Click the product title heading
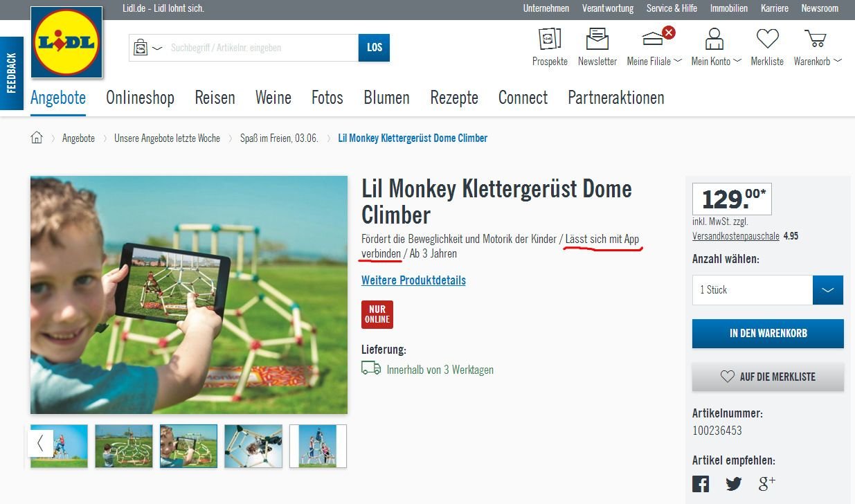 pos(497,201)
